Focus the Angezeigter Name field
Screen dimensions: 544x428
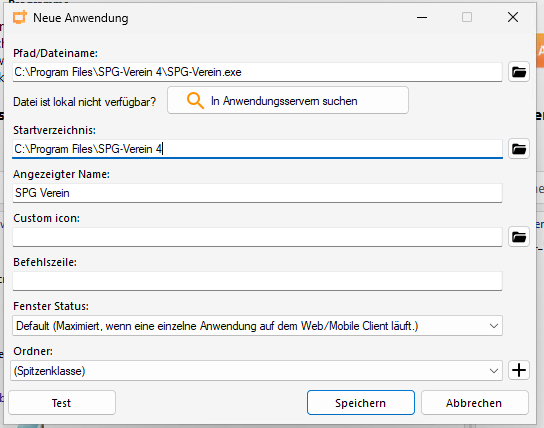[257, 193]
